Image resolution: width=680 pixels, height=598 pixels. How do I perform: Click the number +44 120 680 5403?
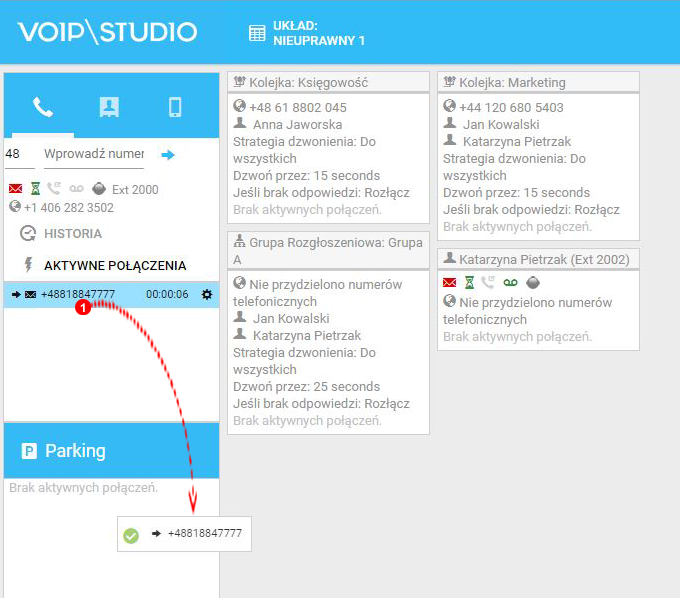tap(511, 108)
